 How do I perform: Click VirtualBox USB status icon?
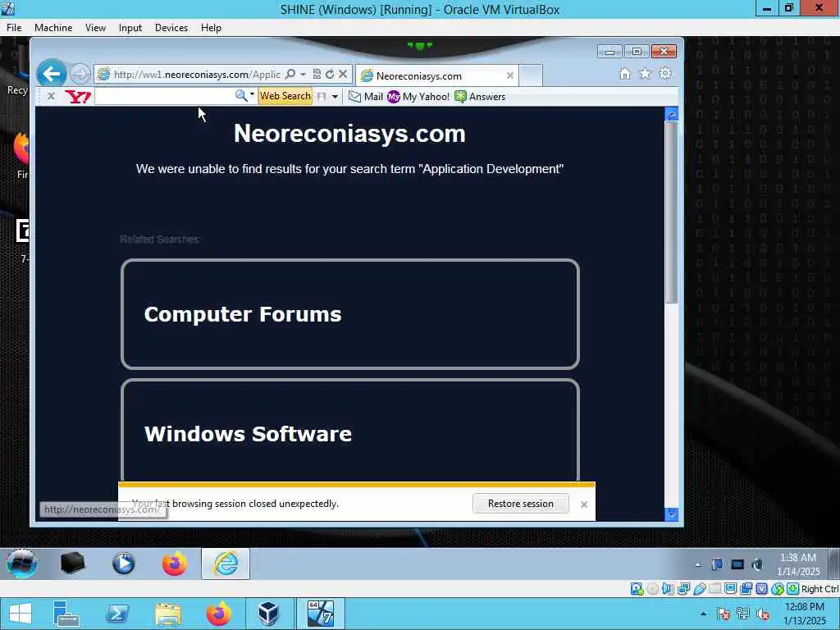[699, 589]
